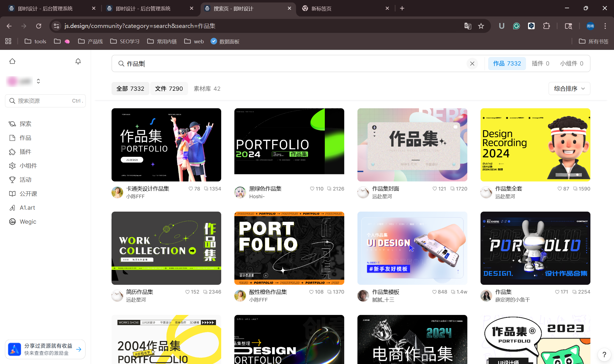
Task: Open the help question mark button
Action: pyautogui.click(x=604, y=355)
